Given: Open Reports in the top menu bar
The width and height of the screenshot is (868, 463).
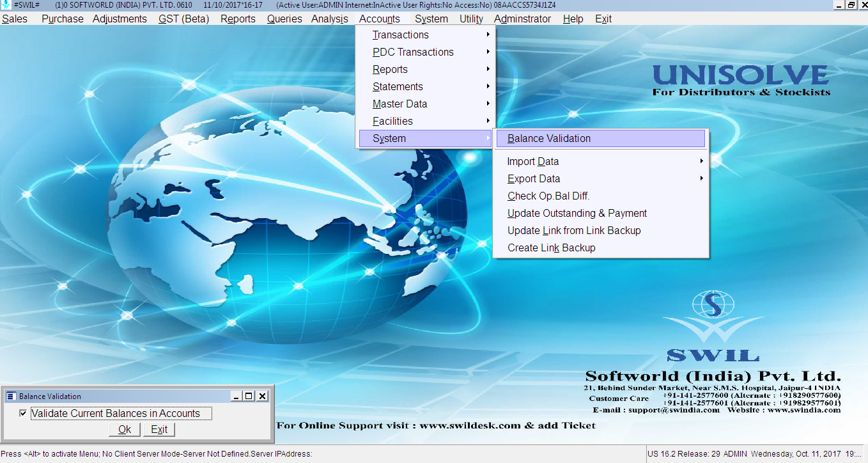Looking at the screenshot, I should [238, 19].
